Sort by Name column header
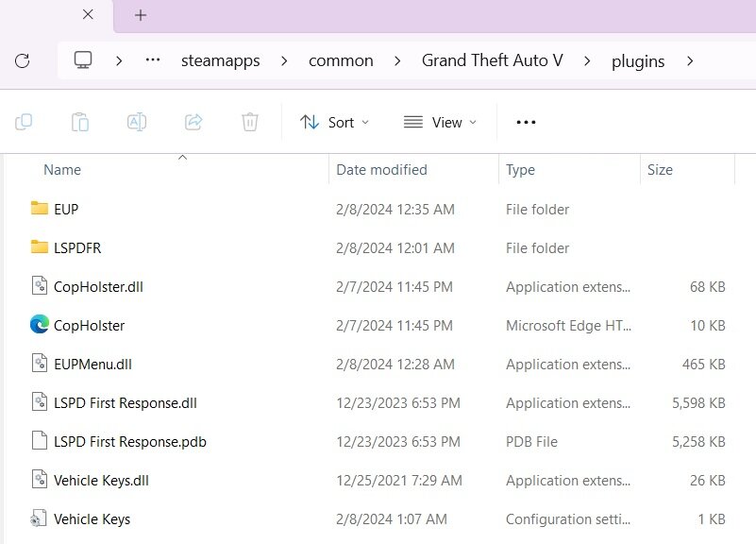 coord(62,170)
